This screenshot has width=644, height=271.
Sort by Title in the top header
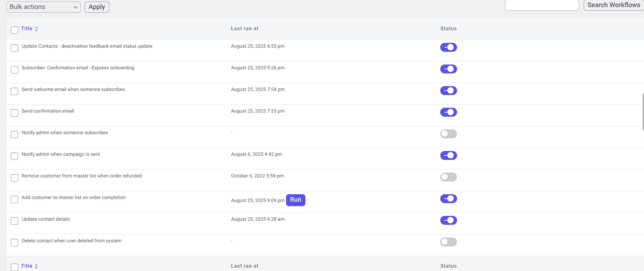click(x=27, y=29)
